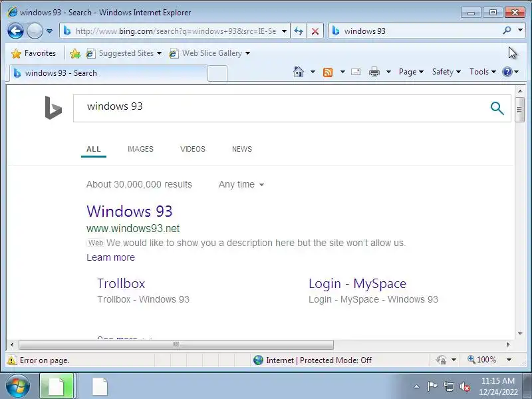The image size is (532, 399).
Task: Expand the Home button dropdown arrow
Action: click(313, 72)
